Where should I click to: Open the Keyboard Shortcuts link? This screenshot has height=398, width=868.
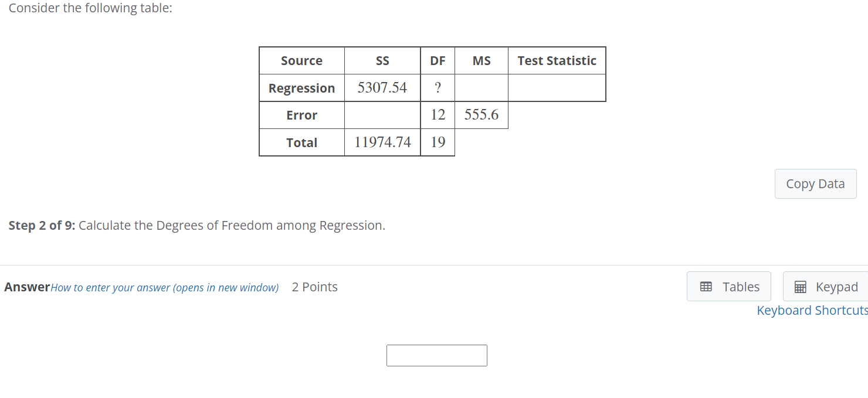[x=812, y=310]
